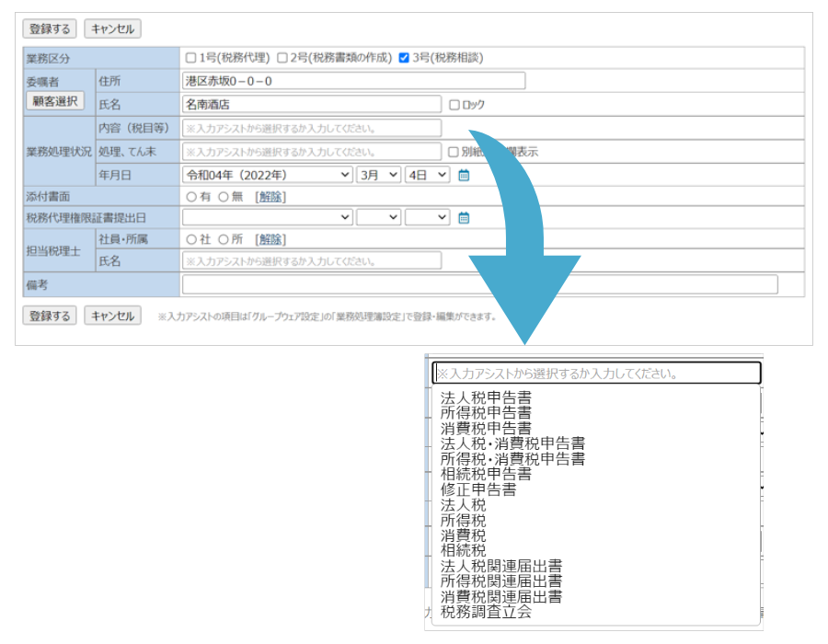Open calendar picker for 年月日 date row
The image size is (828, 644).
coord(464,175)
